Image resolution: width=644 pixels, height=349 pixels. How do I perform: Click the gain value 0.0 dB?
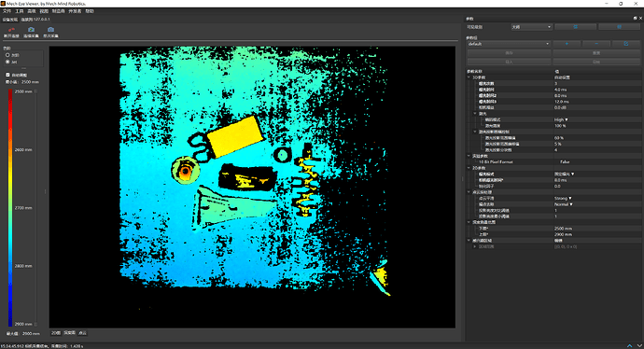coord(561,107)
